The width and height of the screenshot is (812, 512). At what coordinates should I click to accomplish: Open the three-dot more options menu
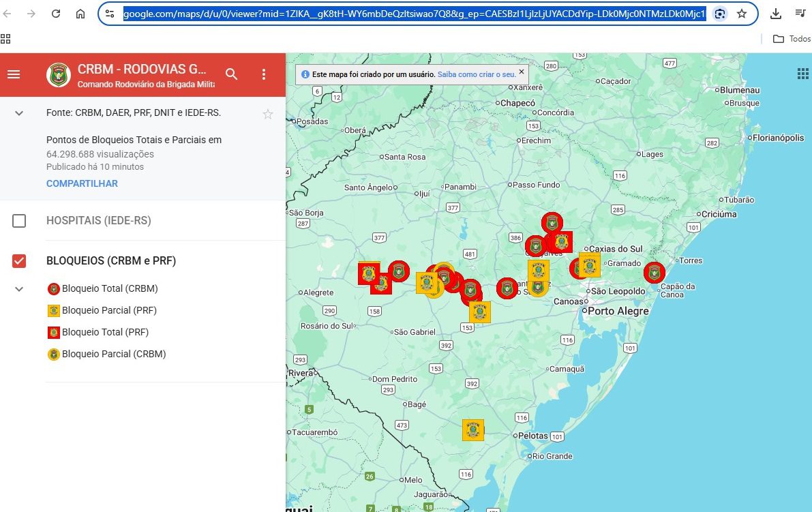[x=264, y=74]
